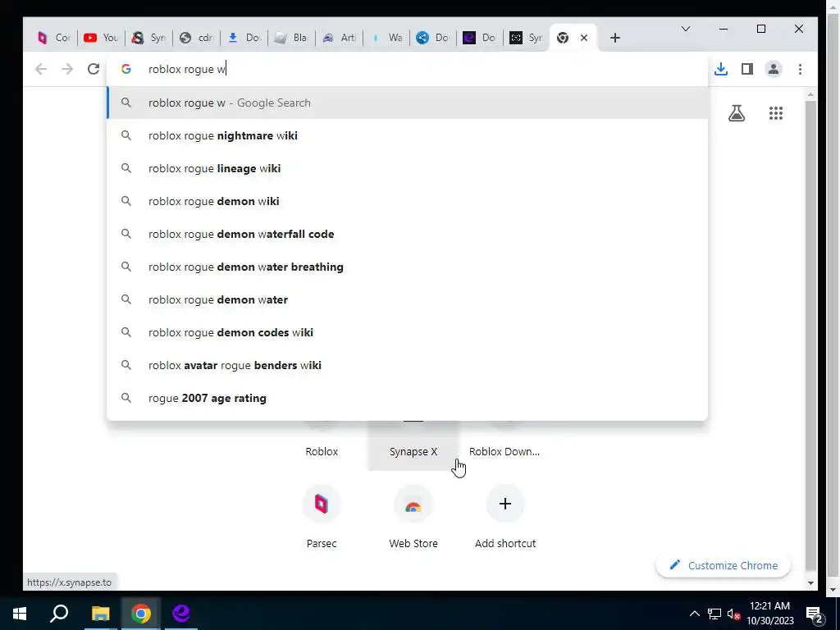Open the side panel icon

tap(747, 69)
